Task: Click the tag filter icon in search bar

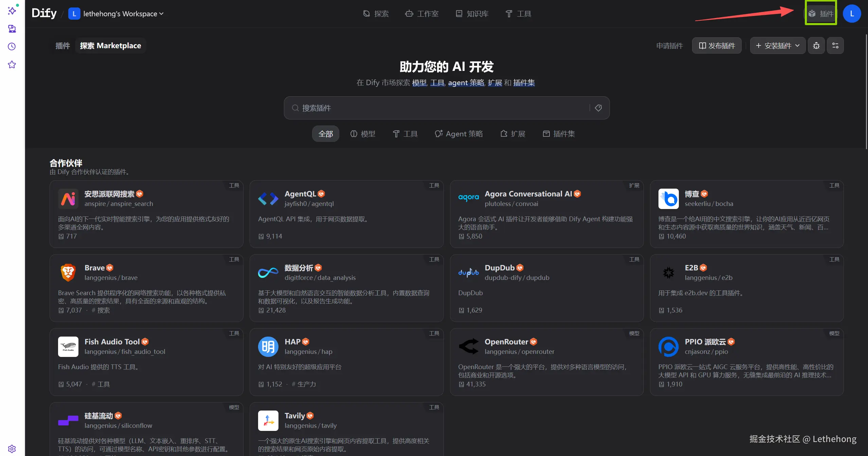Action: pyautogui.click(x=598, y=108)
